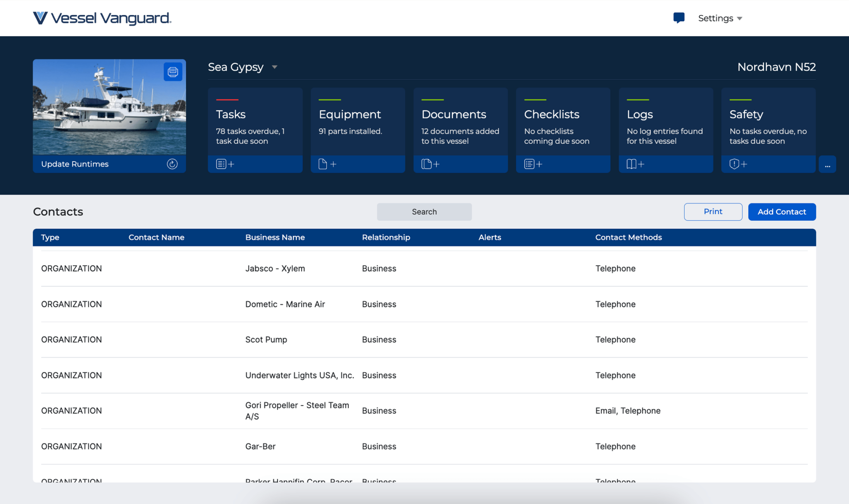Click the Add Contact button
The image size is (849, 504).
pos(782,211)
